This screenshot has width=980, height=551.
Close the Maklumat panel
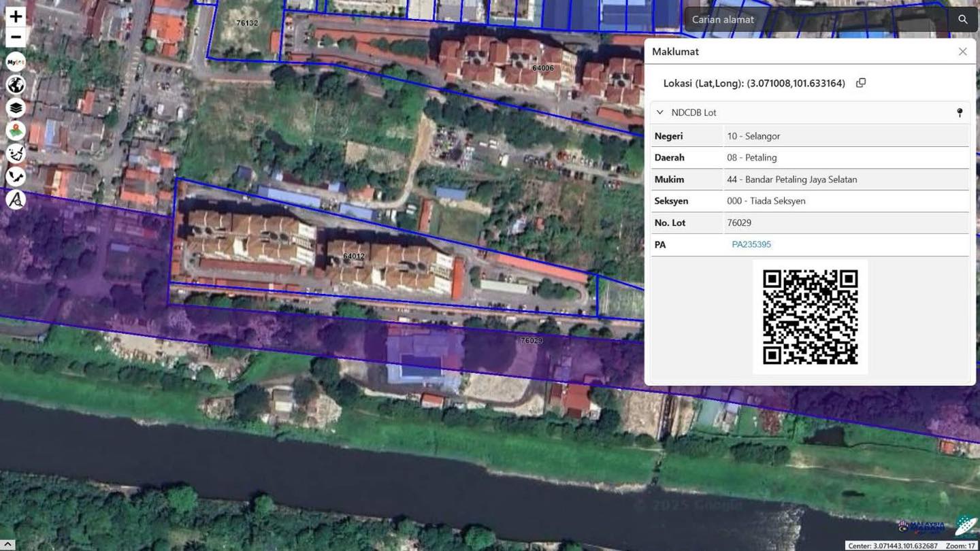coord(962,52)
